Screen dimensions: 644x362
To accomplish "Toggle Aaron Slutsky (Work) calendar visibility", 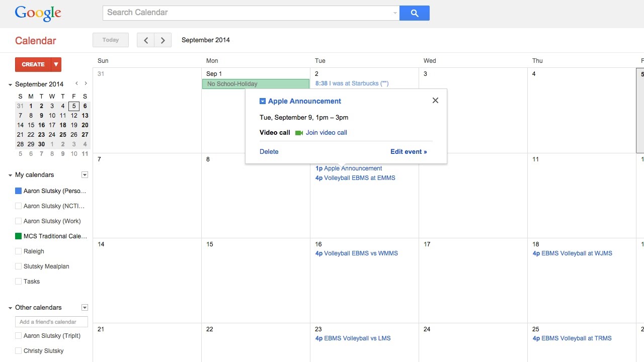I will (18, 221).
